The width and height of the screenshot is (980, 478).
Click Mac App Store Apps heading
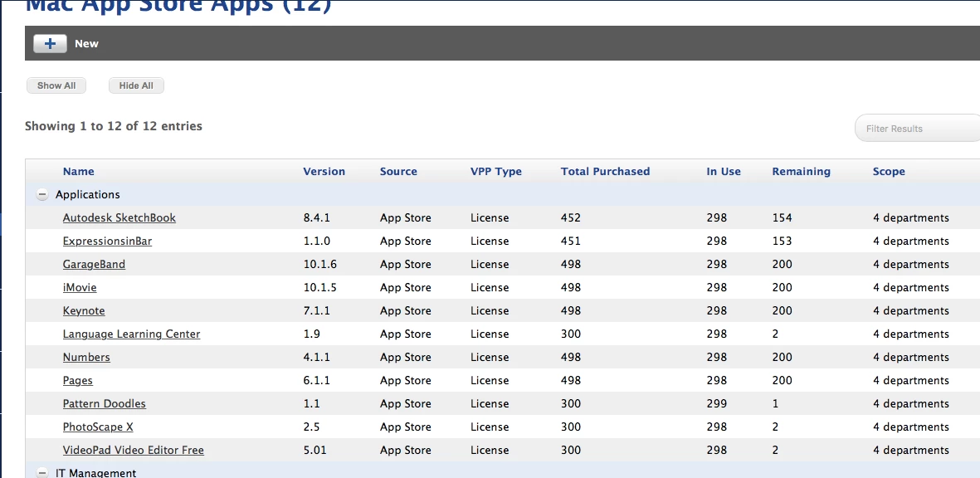pos(178,7)
